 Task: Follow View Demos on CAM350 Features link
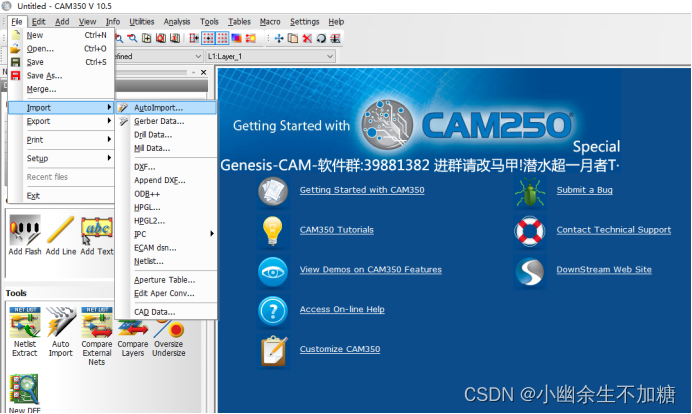(x=371, y=269)
